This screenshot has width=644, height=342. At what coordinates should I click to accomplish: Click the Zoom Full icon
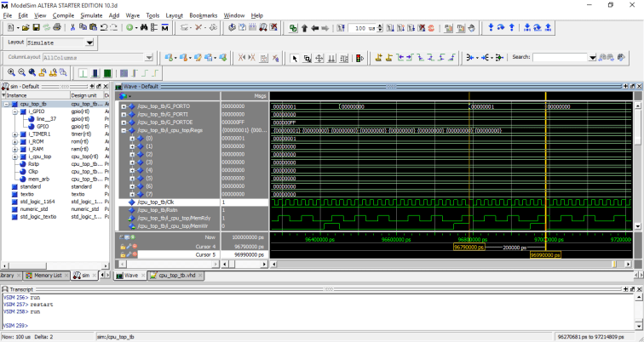coord(32,72)
